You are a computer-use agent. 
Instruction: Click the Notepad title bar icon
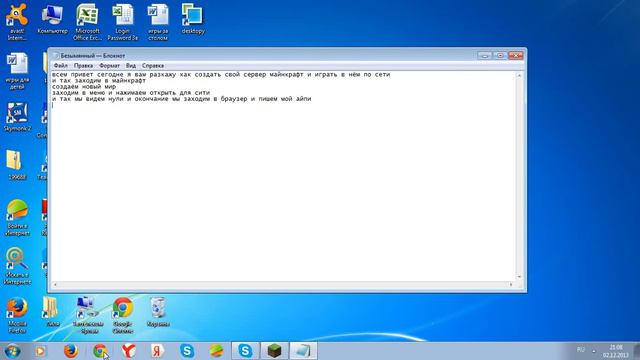[56, 56]
